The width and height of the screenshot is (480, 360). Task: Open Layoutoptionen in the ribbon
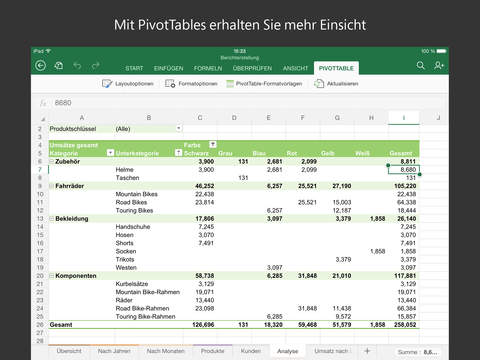[x=128, y=84]
